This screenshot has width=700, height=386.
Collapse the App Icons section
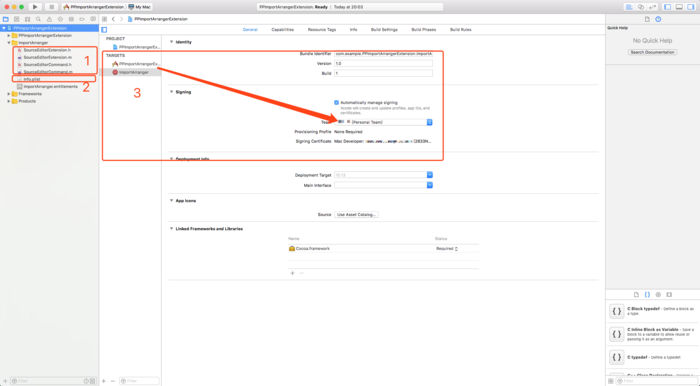coord(171,201)
